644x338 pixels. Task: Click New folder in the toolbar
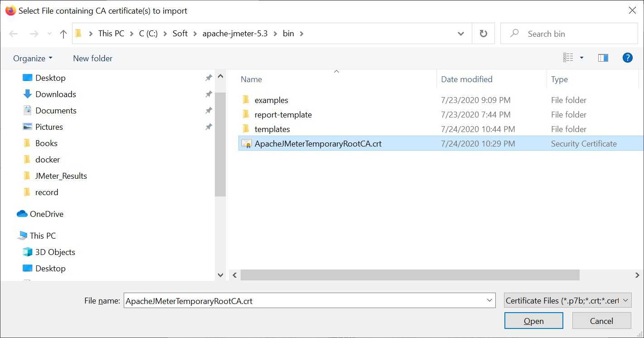click(x=92, y=59)
